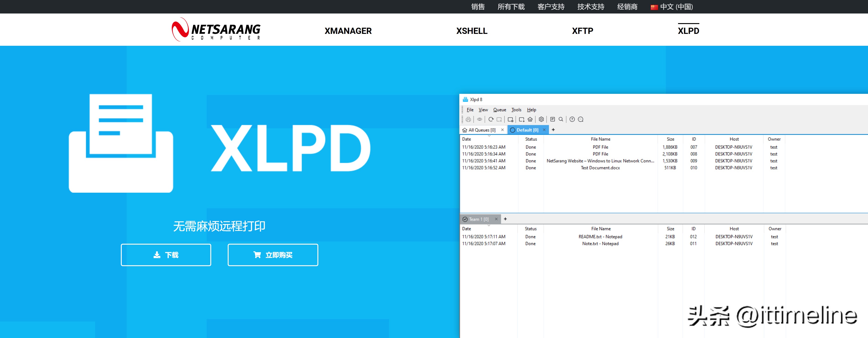This screenshot has height=338, width=868.
Task: Click the question mark help icon
Action: tap(572, 119)
